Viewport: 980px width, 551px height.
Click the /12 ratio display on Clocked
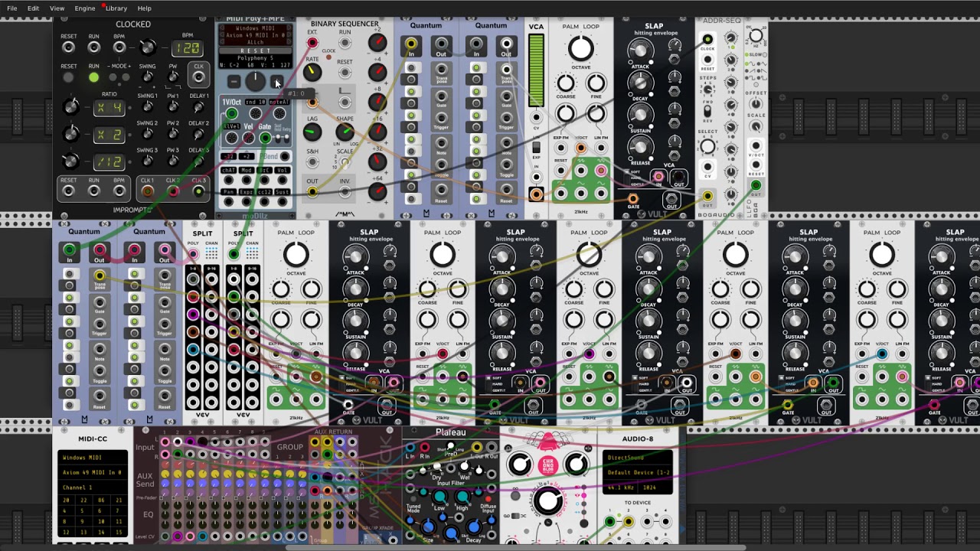[108, 162]
